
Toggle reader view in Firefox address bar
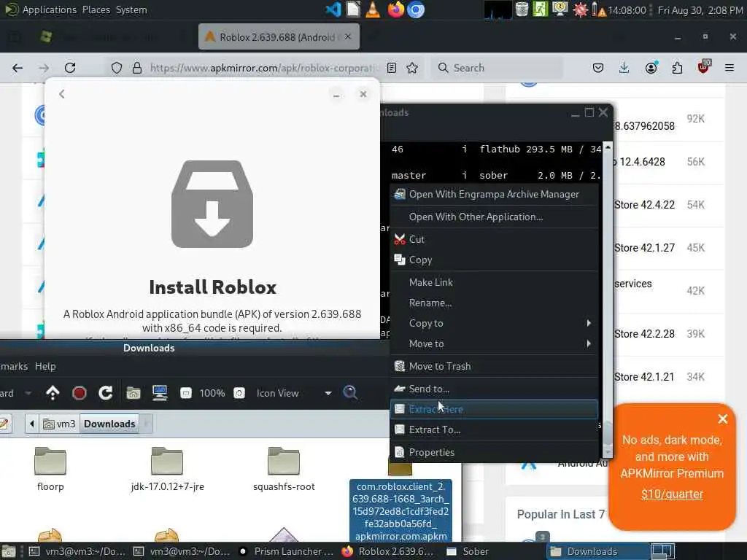pyautogui.click(x=392, y=68)
